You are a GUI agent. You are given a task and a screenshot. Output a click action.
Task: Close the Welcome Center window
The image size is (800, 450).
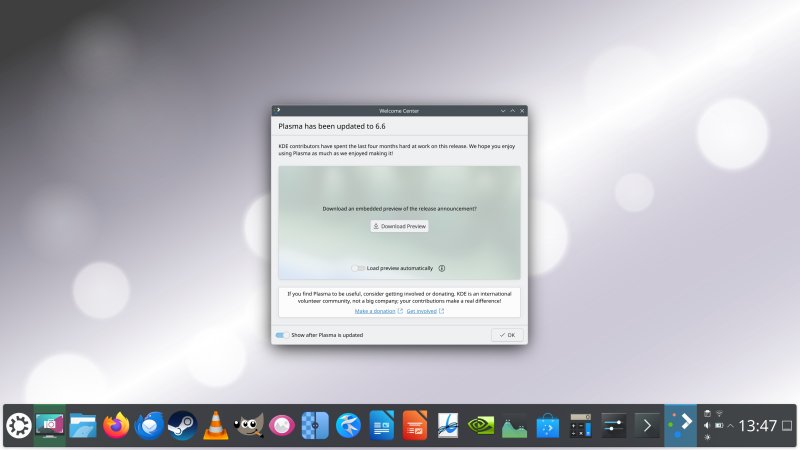[x=522, y=111]
